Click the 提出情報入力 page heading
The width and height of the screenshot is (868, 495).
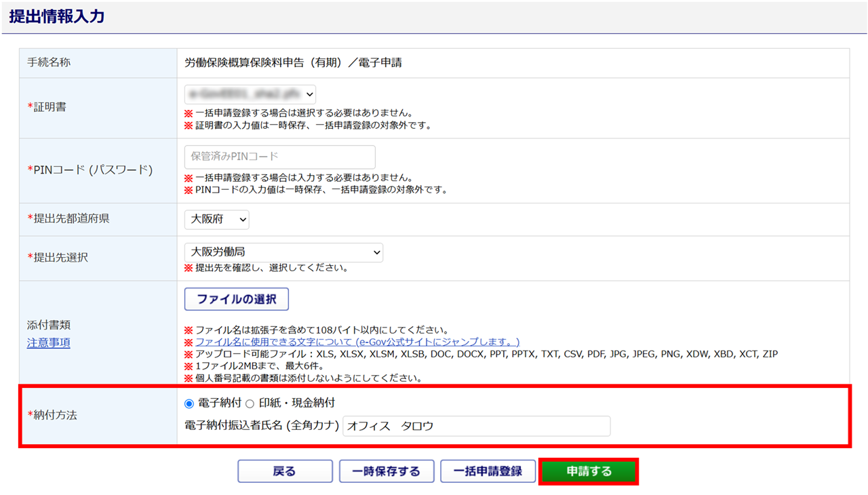[57, 17]
